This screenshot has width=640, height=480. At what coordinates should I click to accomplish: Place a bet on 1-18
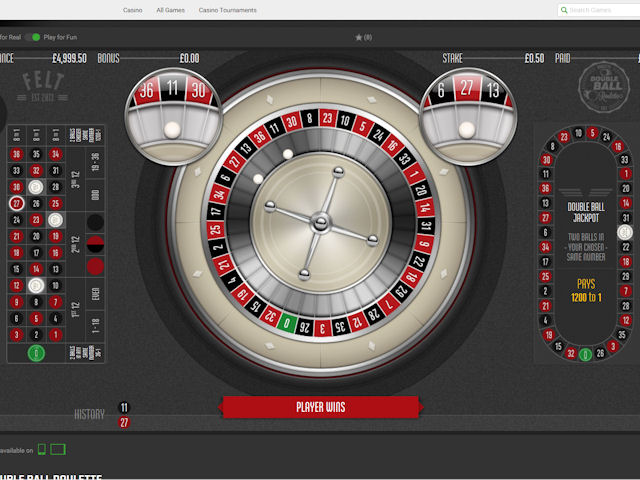(x=96, y=326)
